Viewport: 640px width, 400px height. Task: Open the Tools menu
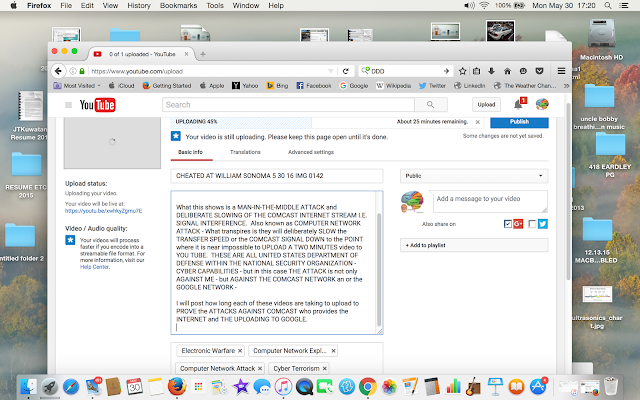(215, 6)
